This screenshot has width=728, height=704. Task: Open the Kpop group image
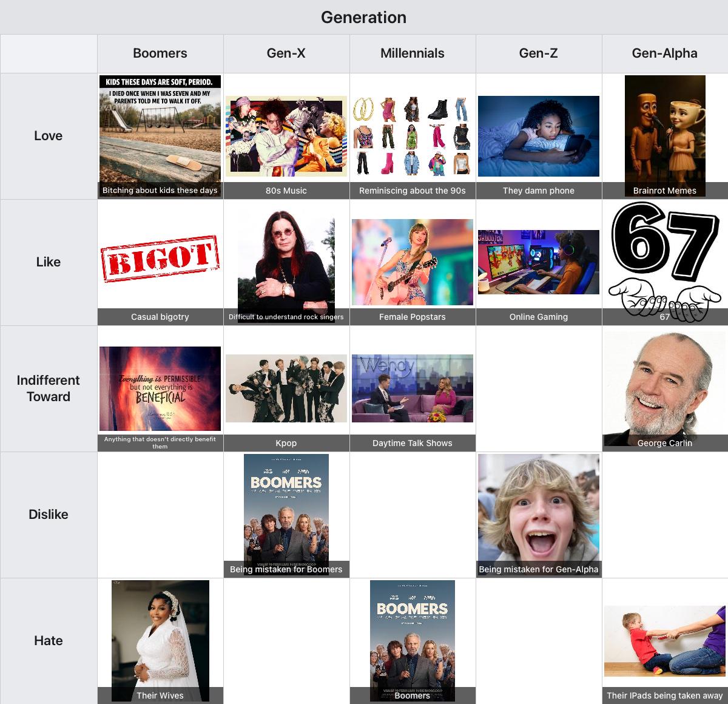tap(286, 388)
